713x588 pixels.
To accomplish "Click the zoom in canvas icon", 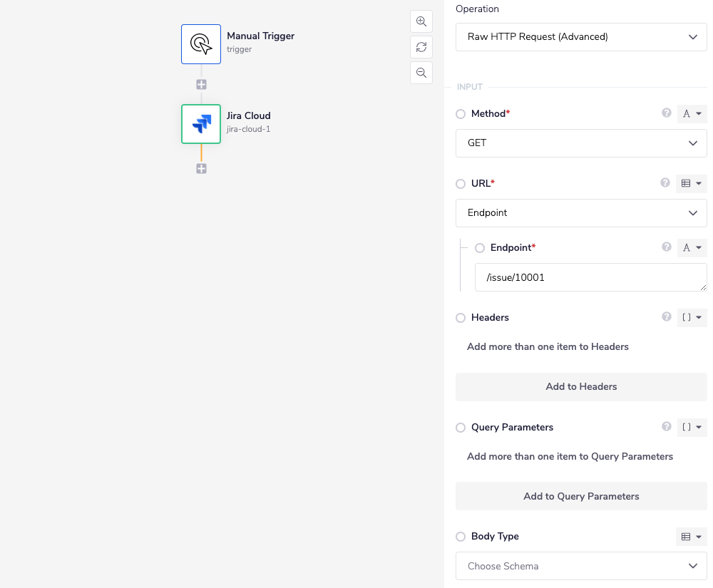I will [x=421, y=21].
